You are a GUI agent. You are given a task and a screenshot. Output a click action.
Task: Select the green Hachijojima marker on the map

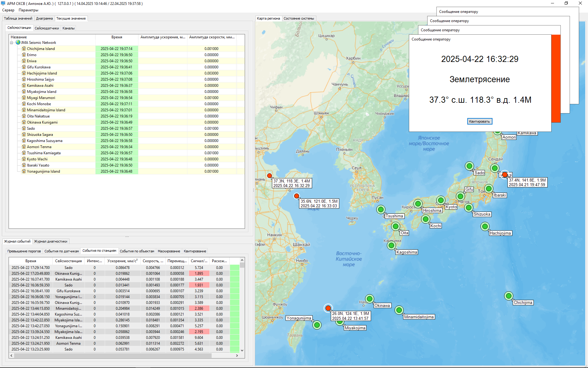[485, 227]
